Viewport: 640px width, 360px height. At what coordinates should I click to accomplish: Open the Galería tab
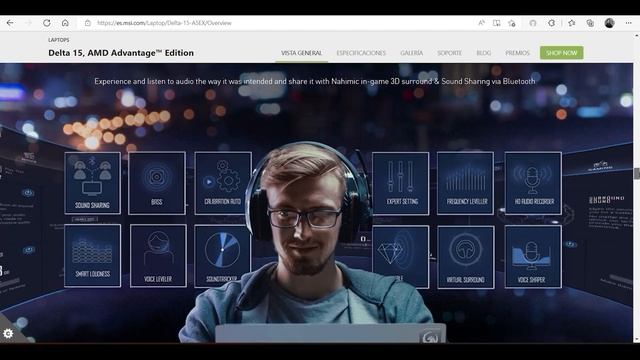click(411, 53)
